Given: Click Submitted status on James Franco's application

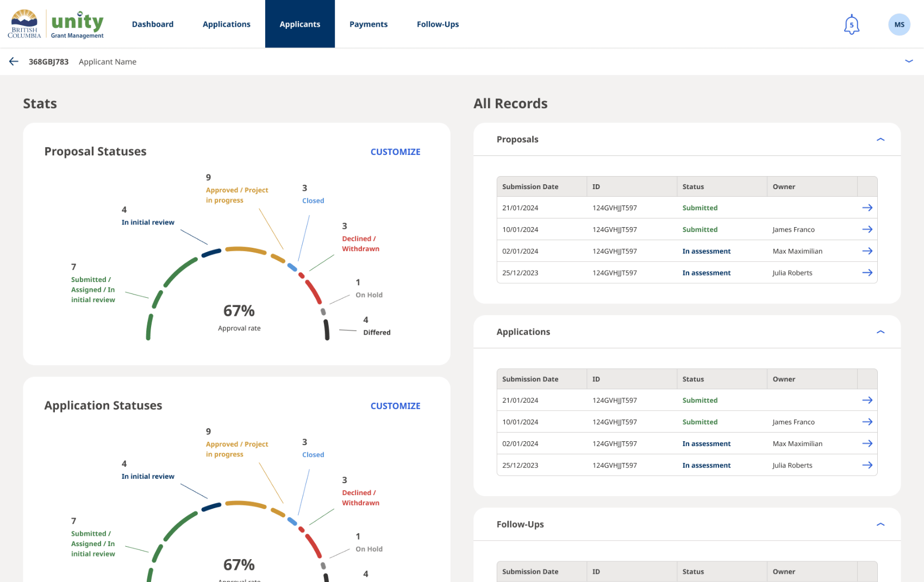Looking at the screenshot, I should pos(700,422).
